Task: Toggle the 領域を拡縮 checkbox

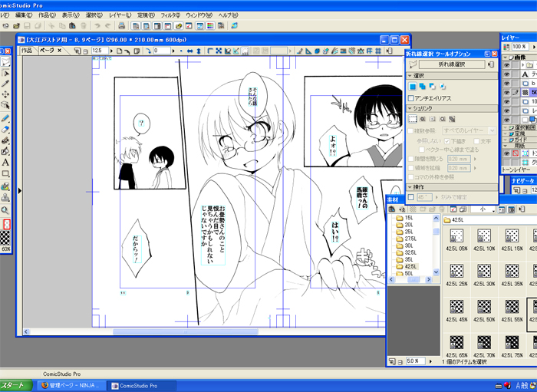Action: coord(411,168)
